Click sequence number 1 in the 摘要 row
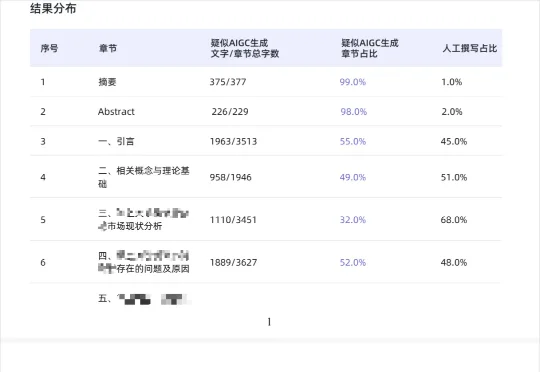Image resolution: width=540 pixels, height=372 pixels. pos(43,82)
